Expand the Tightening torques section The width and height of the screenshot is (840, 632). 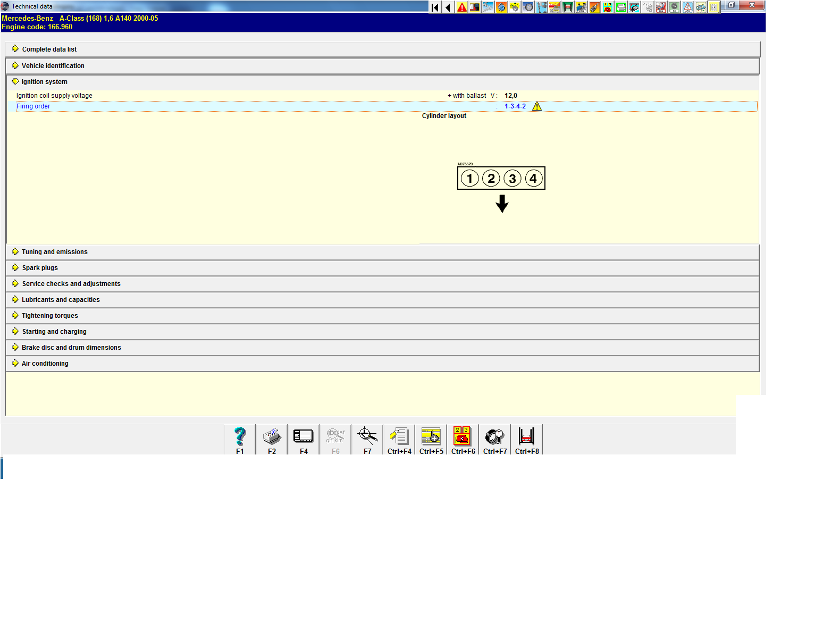click(x=383, y=316)
